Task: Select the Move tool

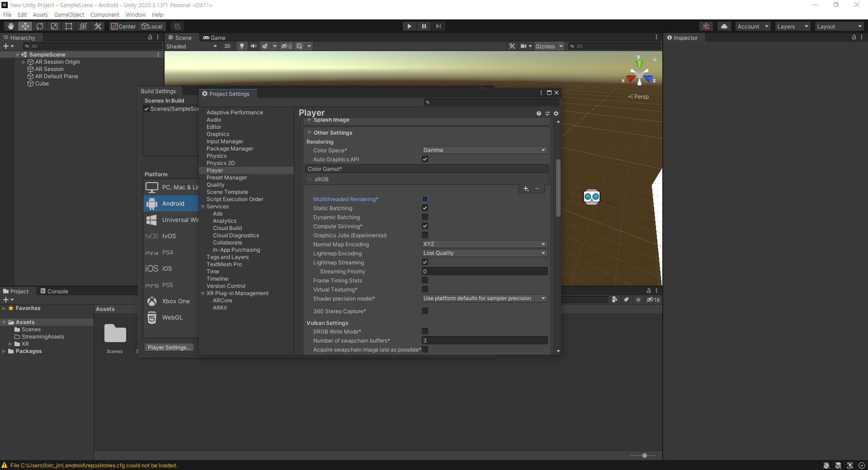Action: coord(25,26)
